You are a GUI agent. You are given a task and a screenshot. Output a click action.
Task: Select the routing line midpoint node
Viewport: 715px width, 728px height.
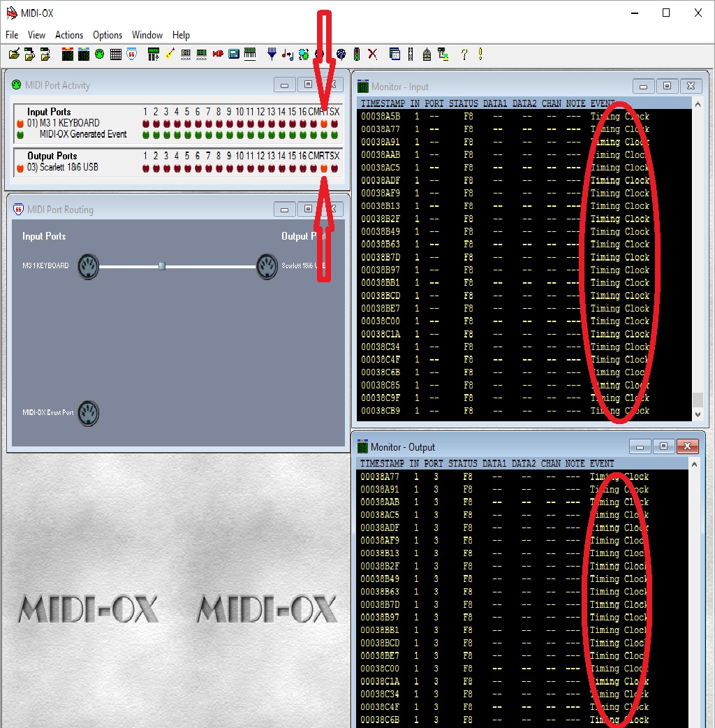click(162, 266)
